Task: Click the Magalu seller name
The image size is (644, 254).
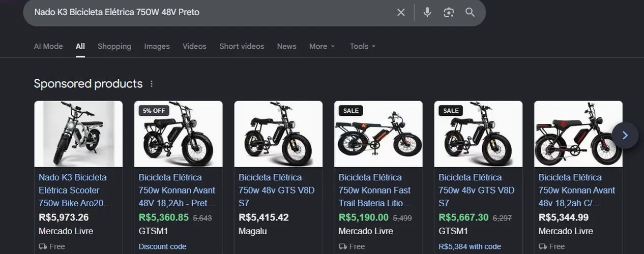Action: 252,231
